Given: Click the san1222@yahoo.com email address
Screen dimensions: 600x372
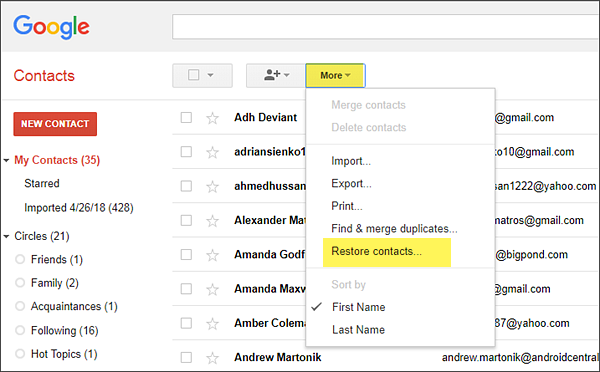Looking at the screenshot, I should click(546, 186).
